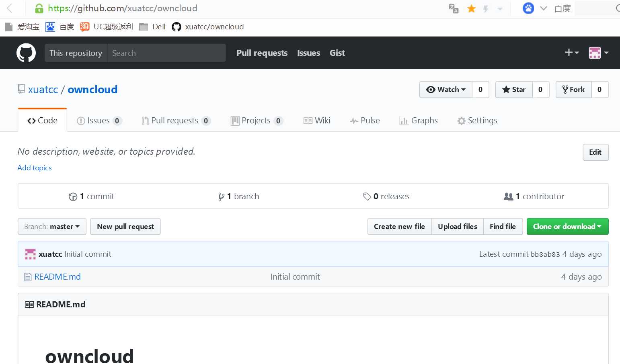View the 1 contributor page
Image resolution: width=620 pixels, height=364 pixels.
[534, 196]
